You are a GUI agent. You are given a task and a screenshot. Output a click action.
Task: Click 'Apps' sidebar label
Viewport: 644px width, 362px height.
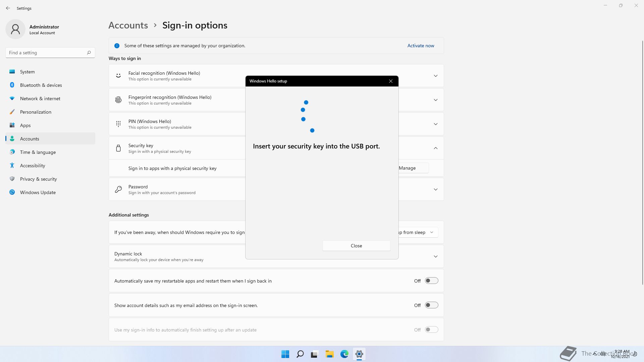pos(25,125)
